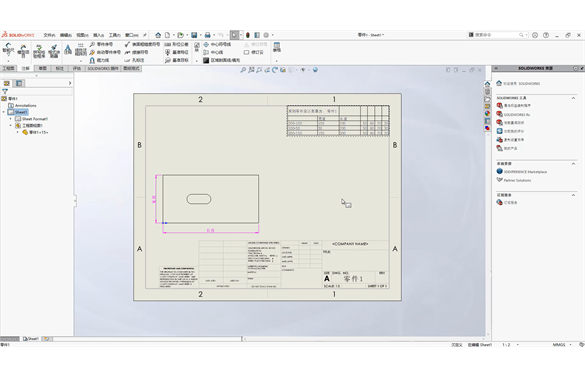The image size is (585, 377).
Task: Open the Options gear icon in the top toolbar
Action: point(266,35)
